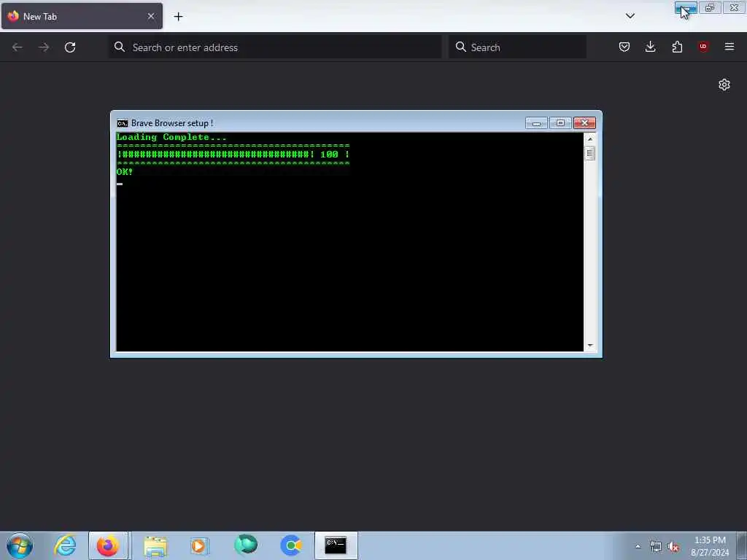The width and height of the screenshot is (747, 560).
Task: Select the New Tab tab
Action: tap(82, 16)
